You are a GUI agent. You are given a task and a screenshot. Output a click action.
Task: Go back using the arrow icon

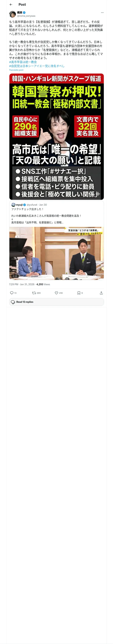11,5
